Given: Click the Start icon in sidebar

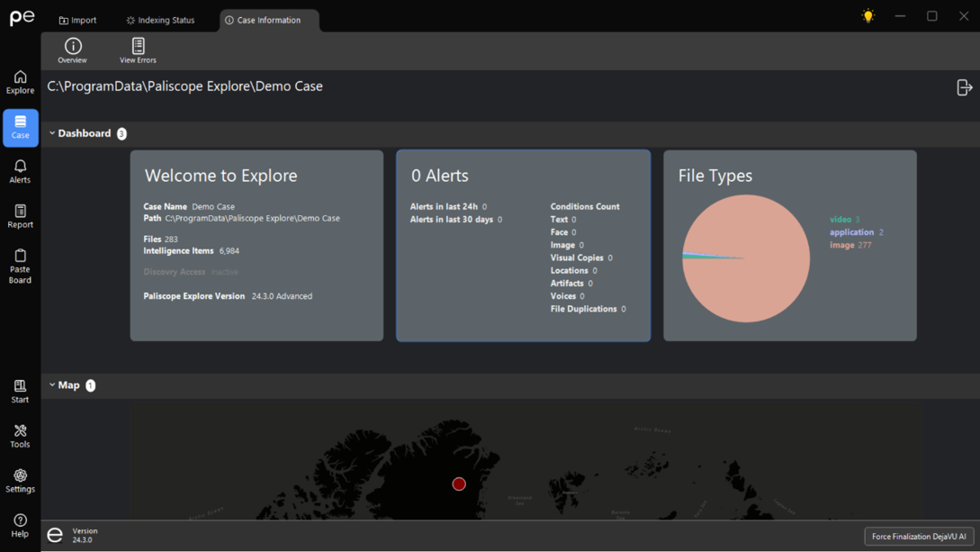Looking at the screenshot, I should [x=20, y=391].
